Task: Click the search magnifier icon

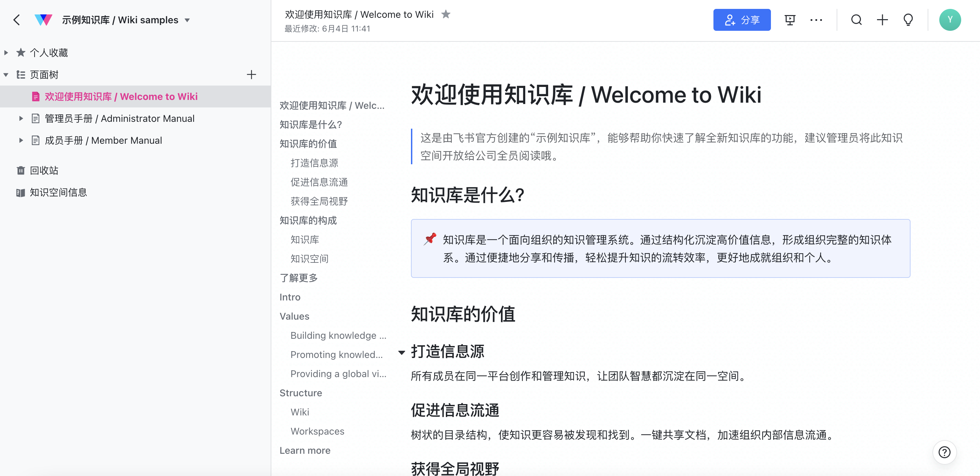Action: click(856, 20)
